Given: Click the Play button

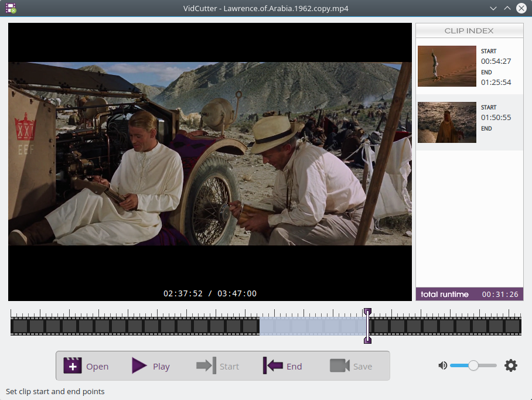Looking at the screenshot, I should point(151,365).
